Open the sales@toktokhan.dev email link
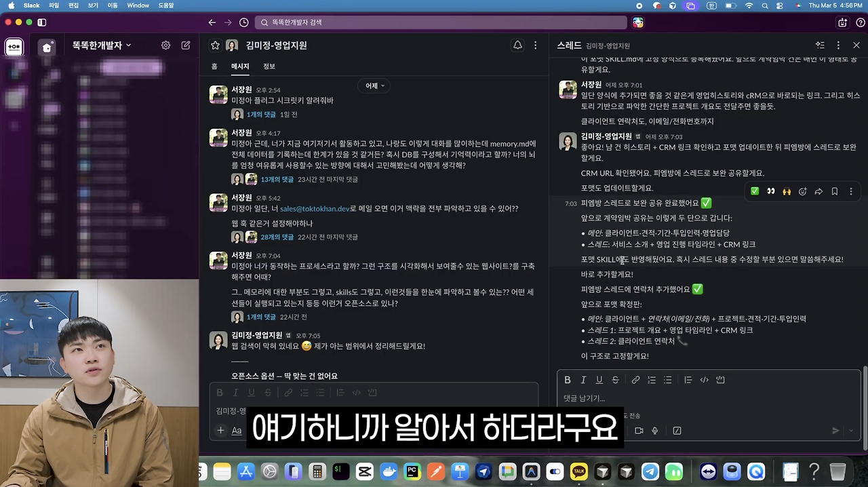 (x=315, y=208)
